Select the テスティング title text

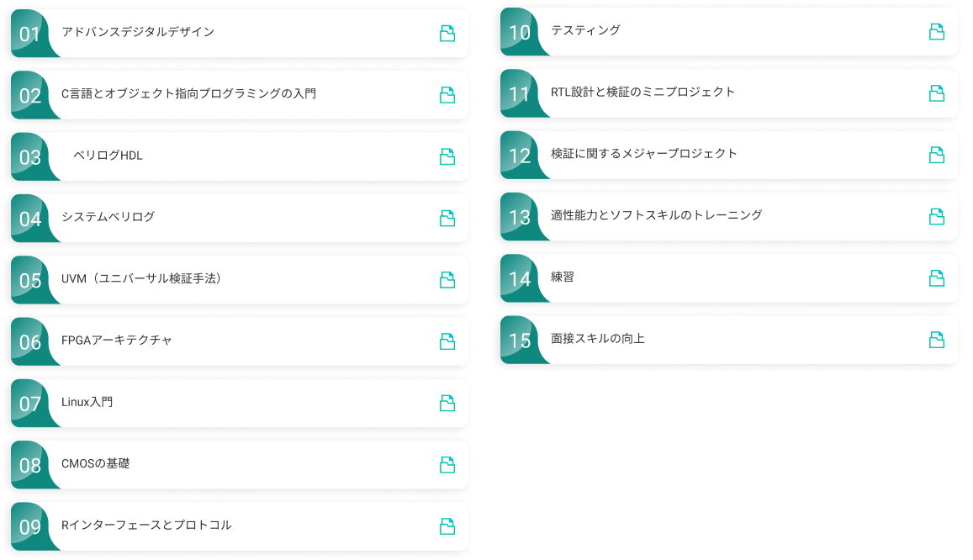[585, 30]
